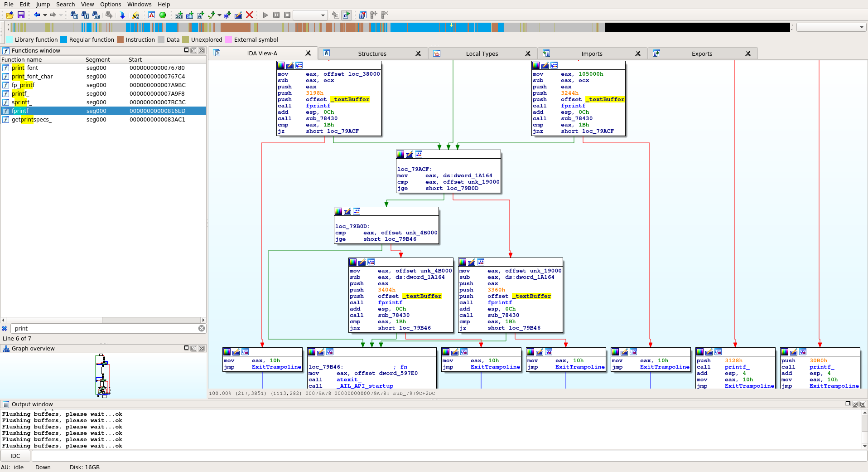
Task: Click the open file folder icon
Action: 10,15
